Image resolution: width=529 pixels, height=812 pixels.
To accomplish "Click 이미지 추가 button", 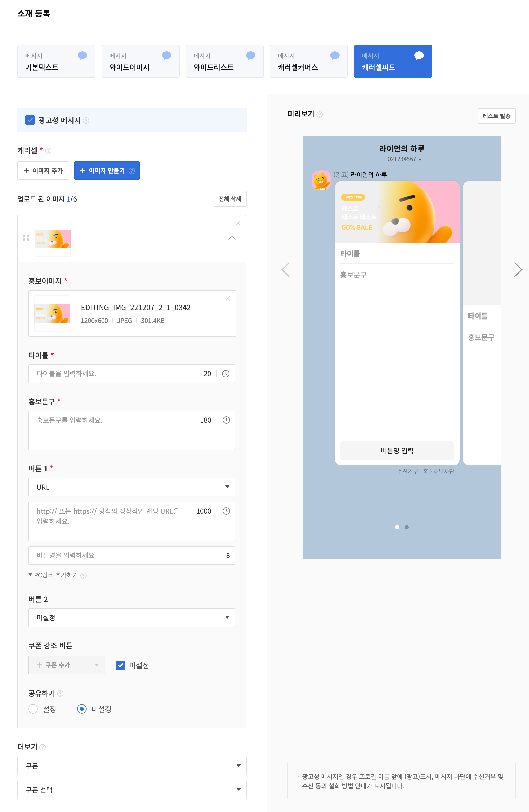I will (43, 171).
